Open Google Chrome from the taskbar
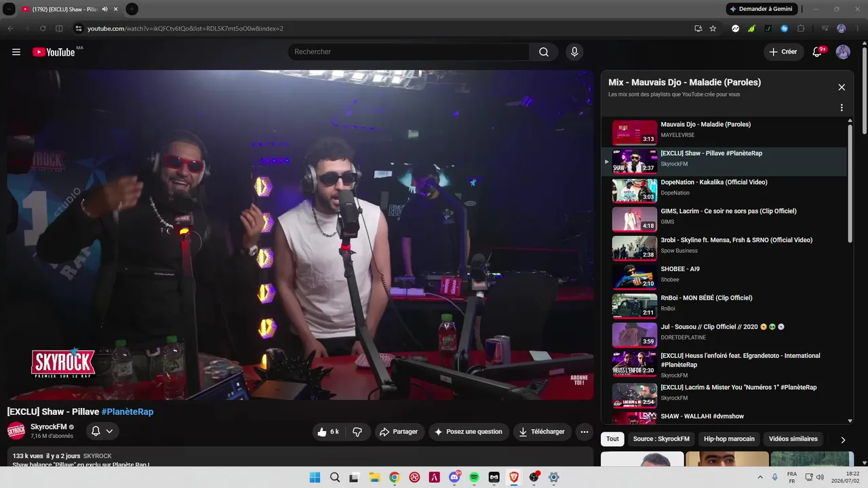 (394, 477)
